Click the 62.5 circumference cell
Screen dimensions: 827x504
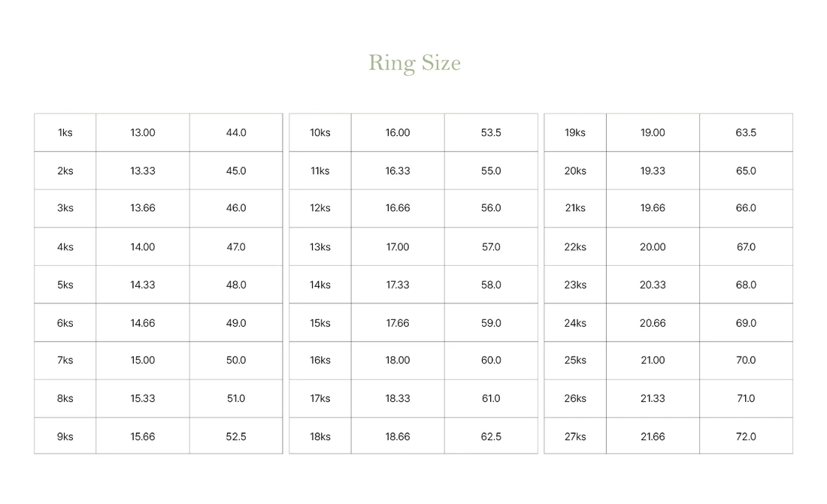coord(491,436)
